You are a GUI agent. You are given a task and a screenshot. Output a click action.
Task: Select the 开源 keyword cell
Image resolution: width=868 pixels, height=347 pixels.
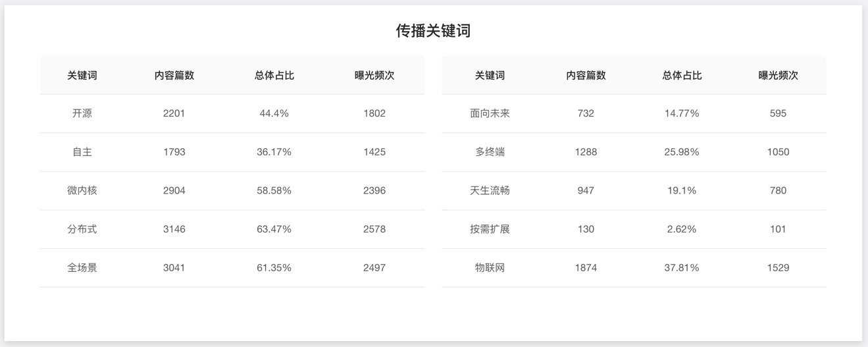click(x=82, y=113)
